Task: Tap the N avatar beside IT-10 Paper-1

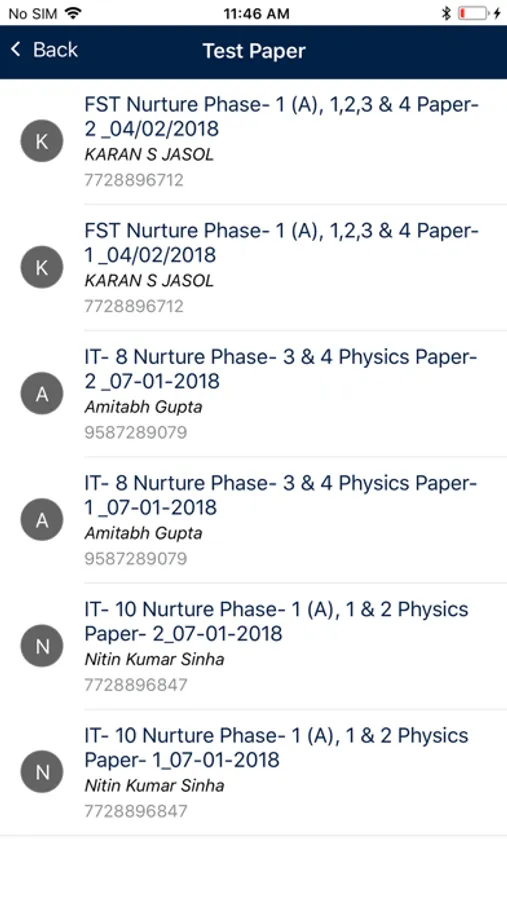Action: [42, 773]
